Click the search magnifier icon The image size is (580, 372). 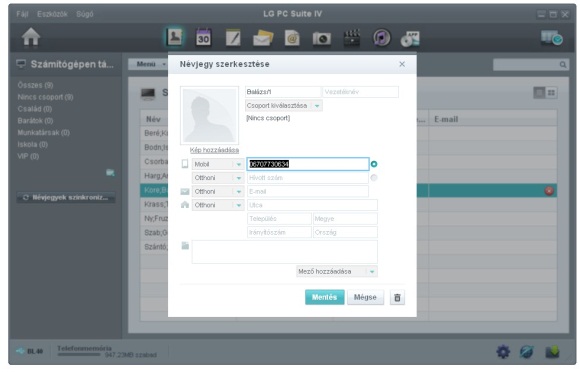[x=563, y=65]
